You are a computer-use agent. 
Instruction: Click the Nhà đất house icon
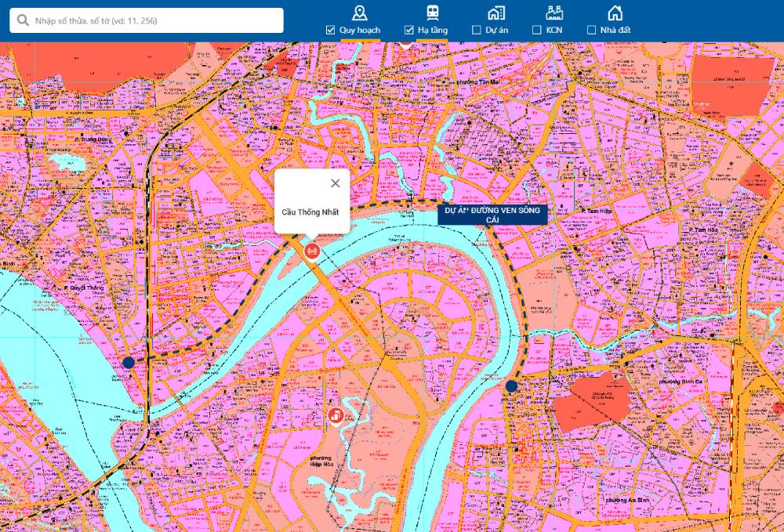pos(615,13)
